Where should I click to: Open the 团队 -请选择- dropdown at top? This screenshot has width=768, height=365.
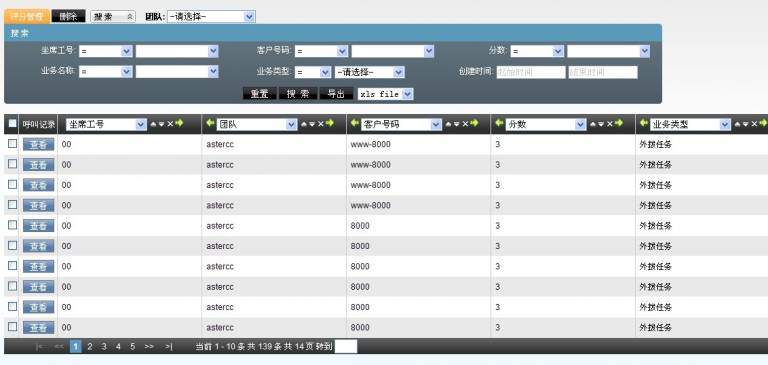pos(211,17)
